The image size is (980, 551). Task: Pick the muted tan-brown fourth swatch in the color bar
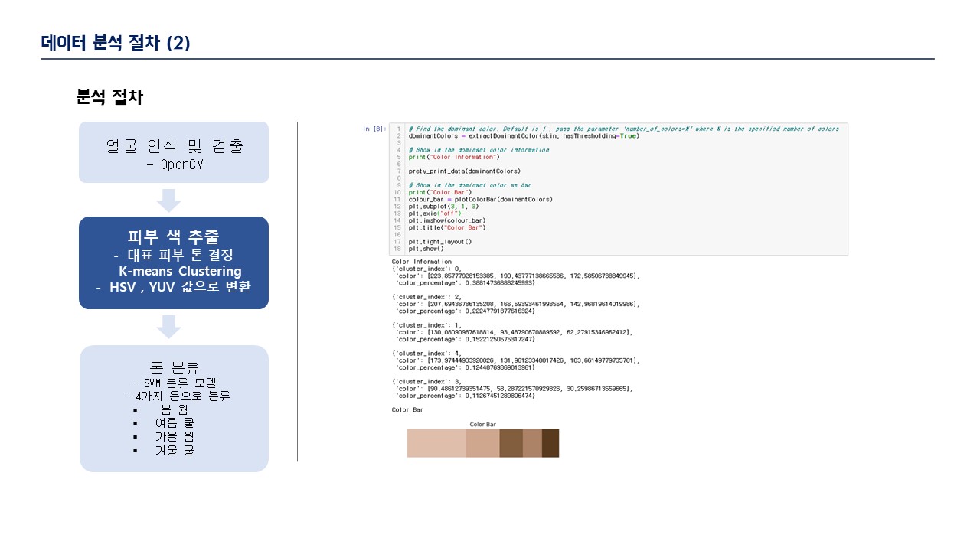(532, 443)
